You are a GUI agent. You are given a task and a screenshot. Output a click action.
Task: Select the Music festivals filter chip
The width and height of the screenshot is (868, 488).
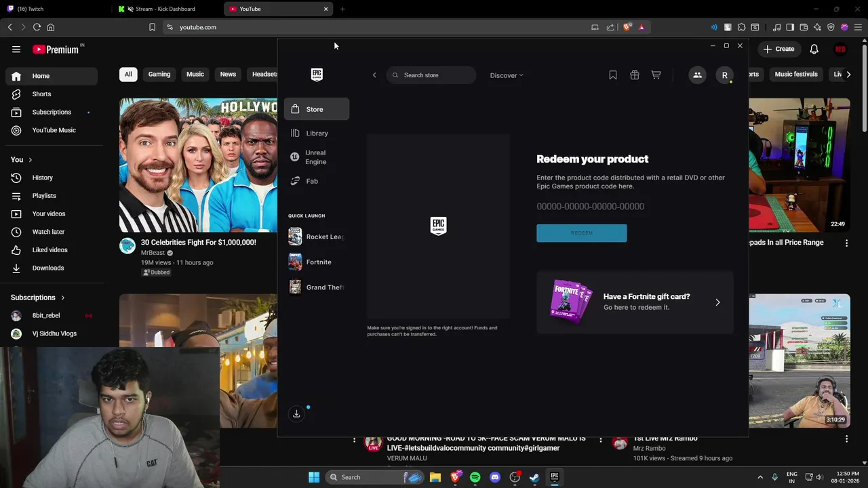pyautogui.click(x=796, y=75)
